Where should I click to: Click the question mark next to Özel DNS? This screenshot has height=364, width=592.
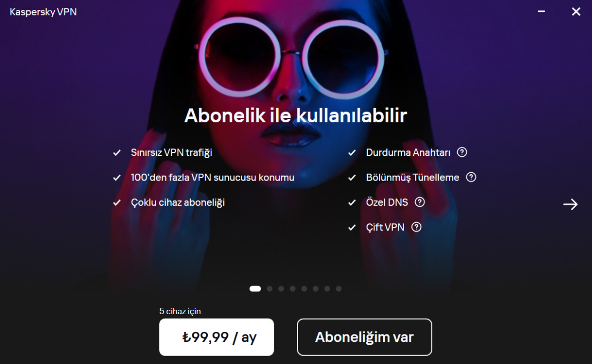420,202
